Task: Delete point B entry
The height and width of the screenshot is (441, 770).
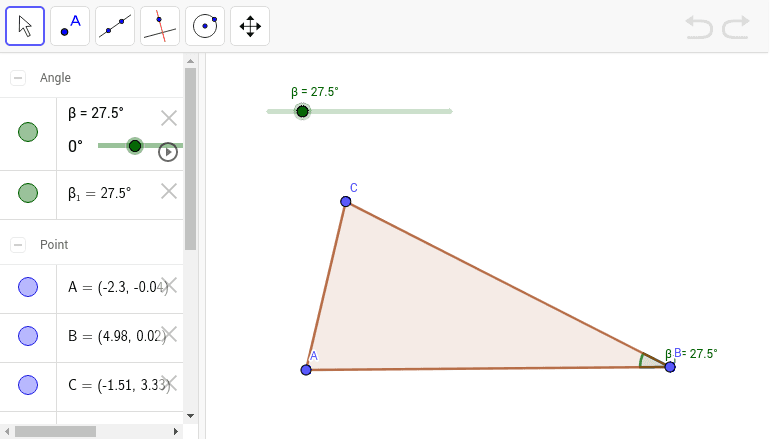Action: point(170,334)
